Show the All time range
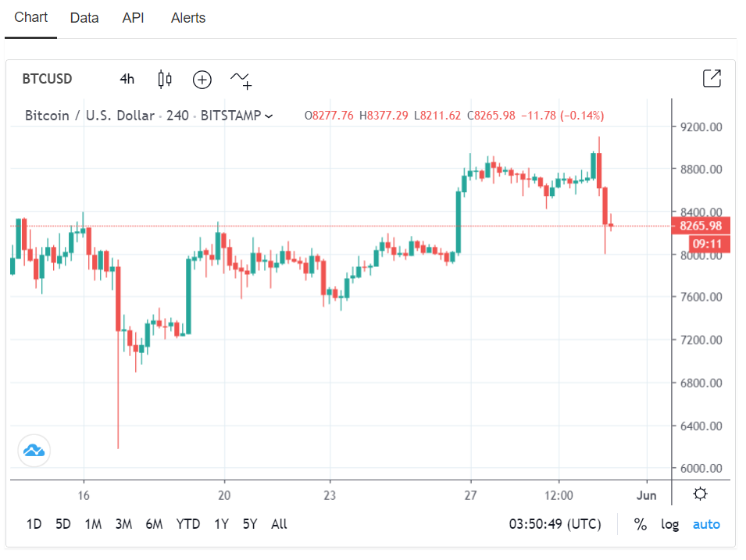This screenshot has width=746, height=560. 279,524
